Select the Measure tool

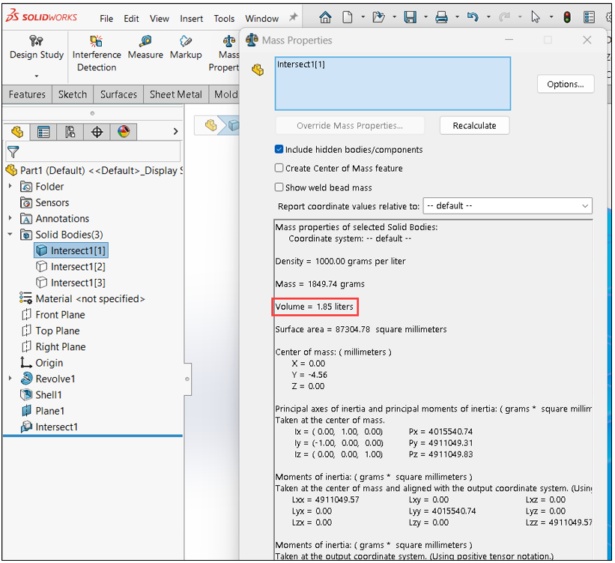click(x=145, y=47)
